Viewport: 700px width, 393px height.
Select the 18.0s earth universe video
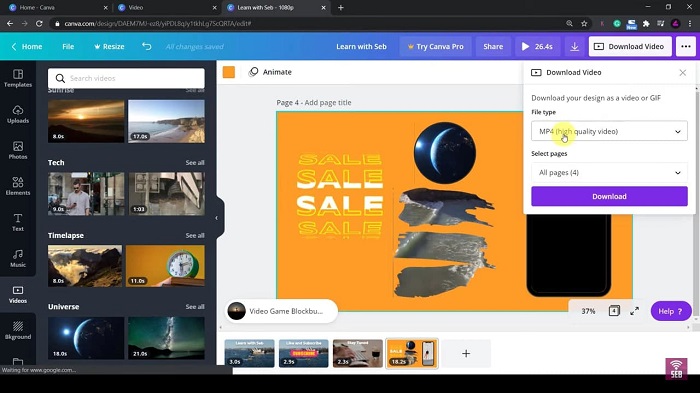(x=86, y=338)
